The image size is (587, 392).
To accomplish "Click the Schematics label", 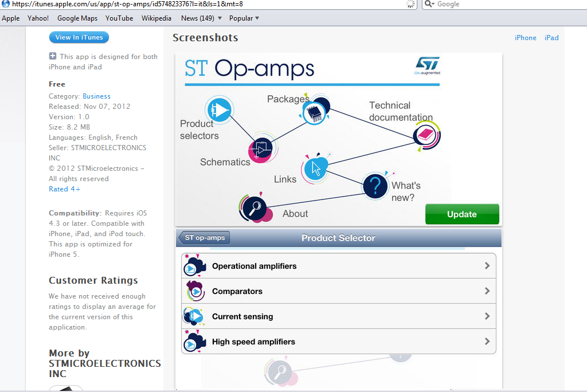I will pos(225,162).
